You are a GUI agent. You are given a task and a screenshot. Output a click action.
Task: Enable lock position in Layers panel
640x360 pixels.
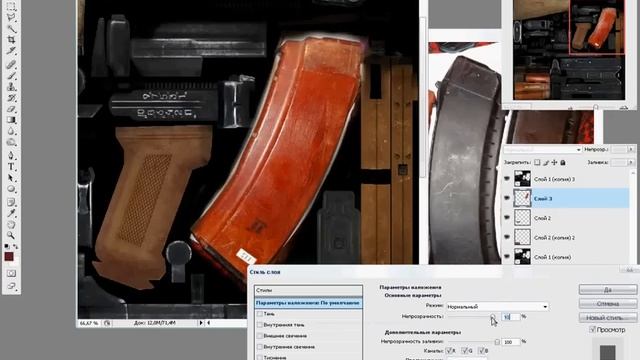[x=554, y=162]
